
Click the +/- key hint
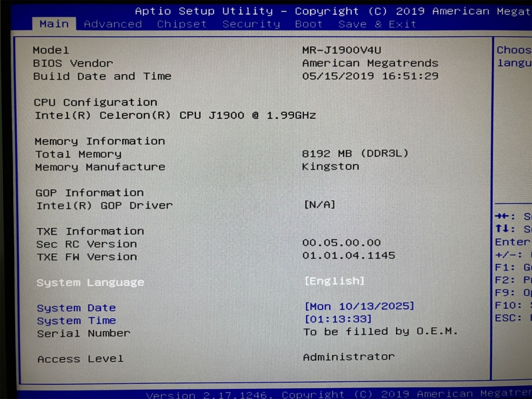pos(513,255)
